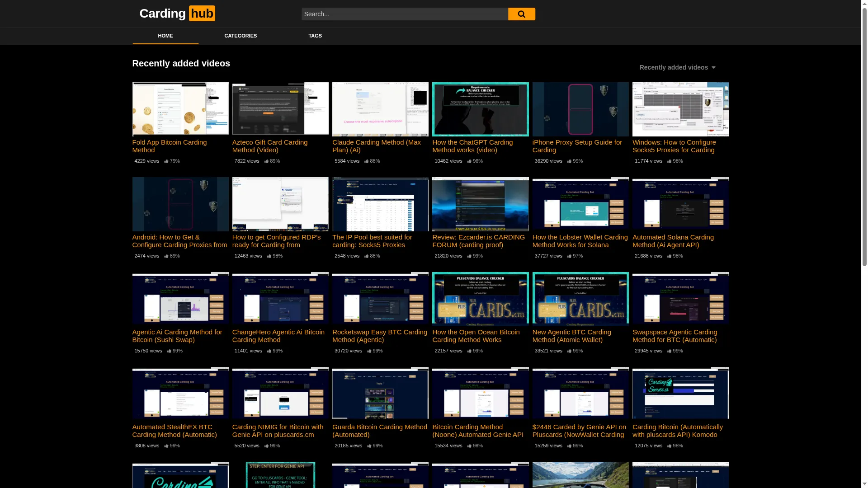
Task: Click thumbs-up icon under $2446 Carded video
Action: point(569,446)
